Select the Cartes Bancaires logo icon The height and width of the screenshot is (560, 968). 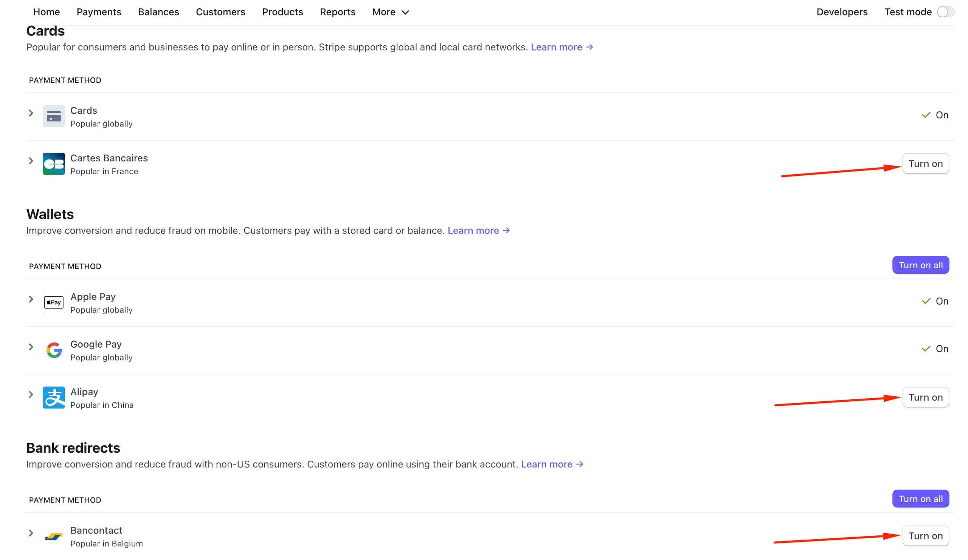(x=53, y=164)
